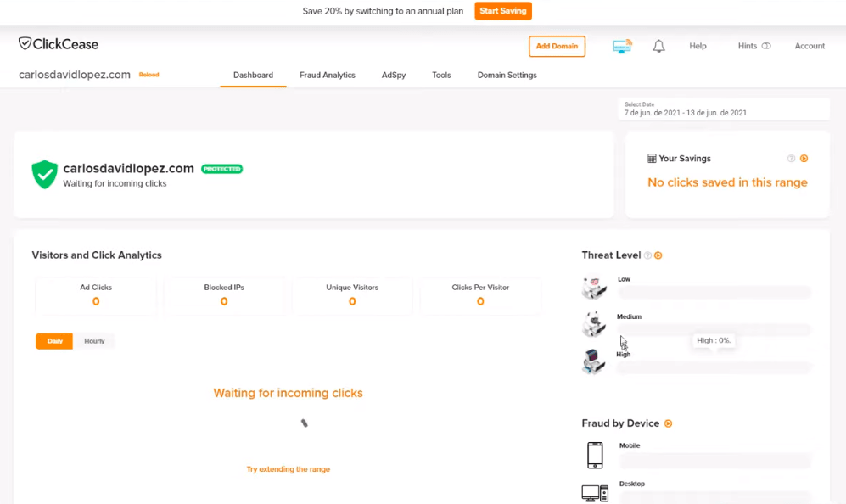Click the High threat robot icon
The width and height of the screenshot is (846, 504).
(x=593, y=361)
